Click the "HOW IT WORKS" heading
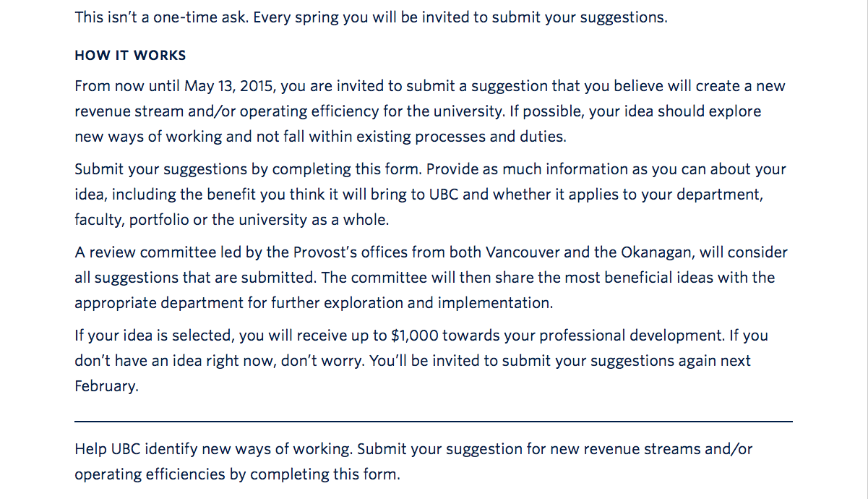Screen dimensions: 868x499 130,56
